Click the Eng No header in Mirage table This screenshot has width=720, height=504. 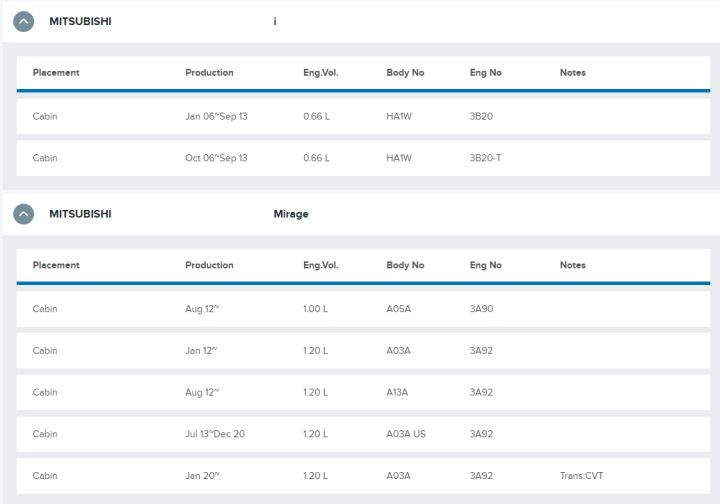(x=486, y=265)
